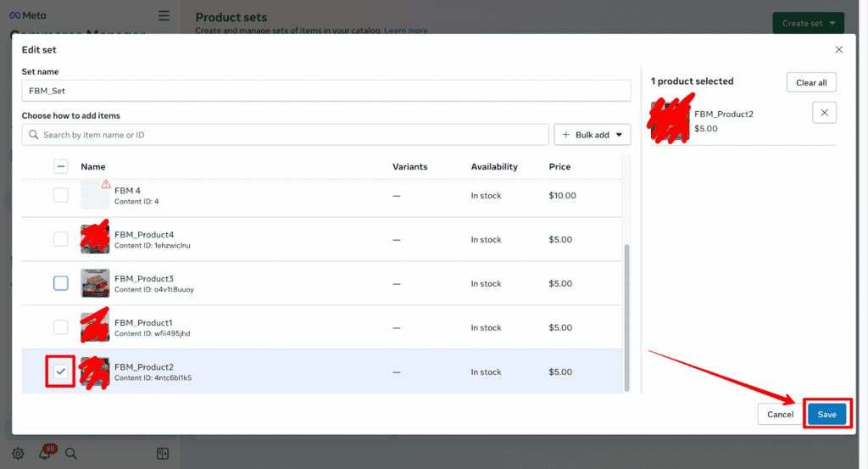Click the Variants column header
868x469 pixels.
409,167
